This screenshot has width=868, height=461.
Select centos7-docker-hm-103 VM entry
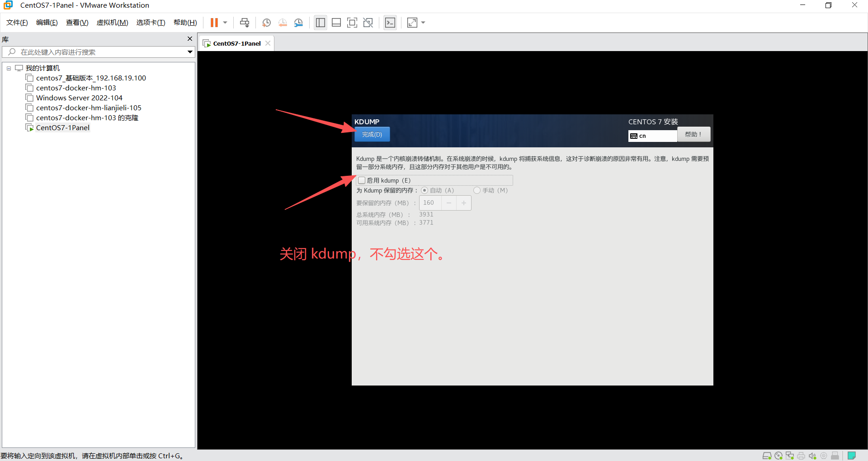tap(76, 88)
